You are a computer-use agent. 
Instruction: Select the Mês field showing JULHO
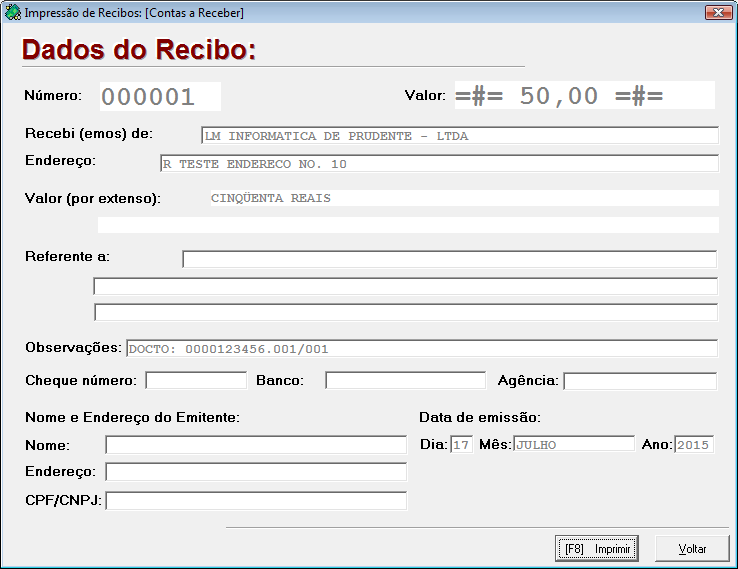[x=573, y=445]
